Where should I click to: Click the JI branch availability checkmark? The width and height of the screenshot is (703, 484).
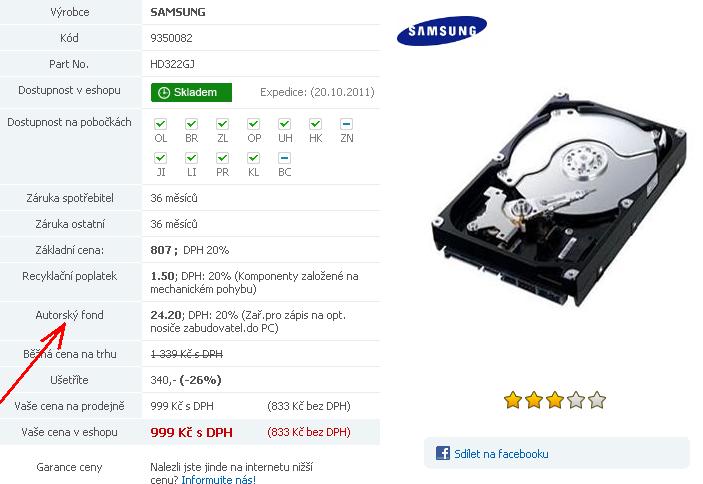click(161, 158)
